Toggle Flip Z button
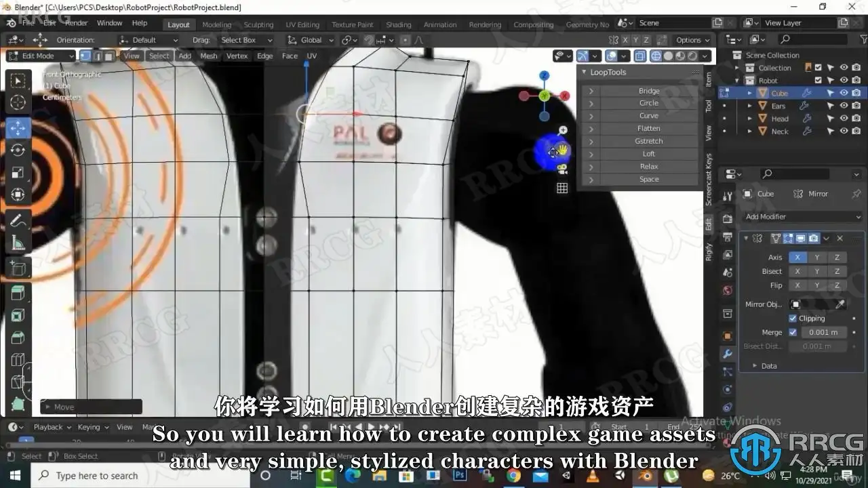This screenshot has width=868, height=488. [x=837, y=285]
